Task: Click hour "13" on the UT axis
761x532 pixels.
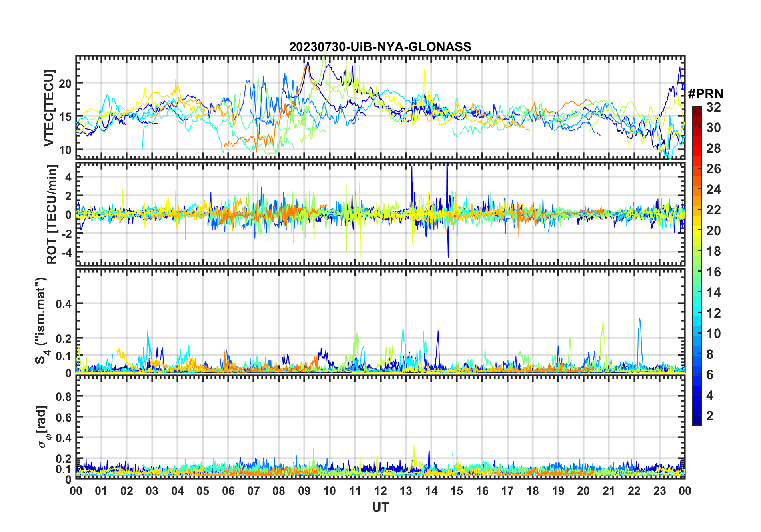Action: [406, 491]
